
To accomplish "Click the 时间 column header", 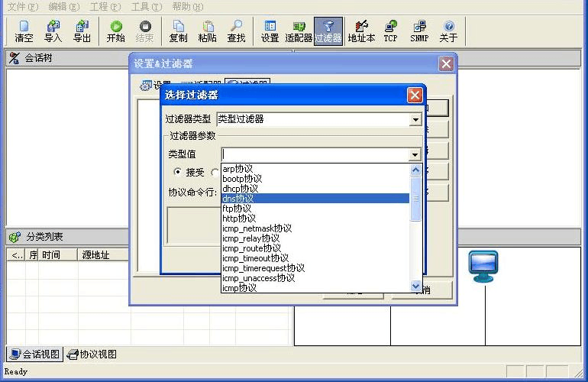I will (x=50, y=255).
